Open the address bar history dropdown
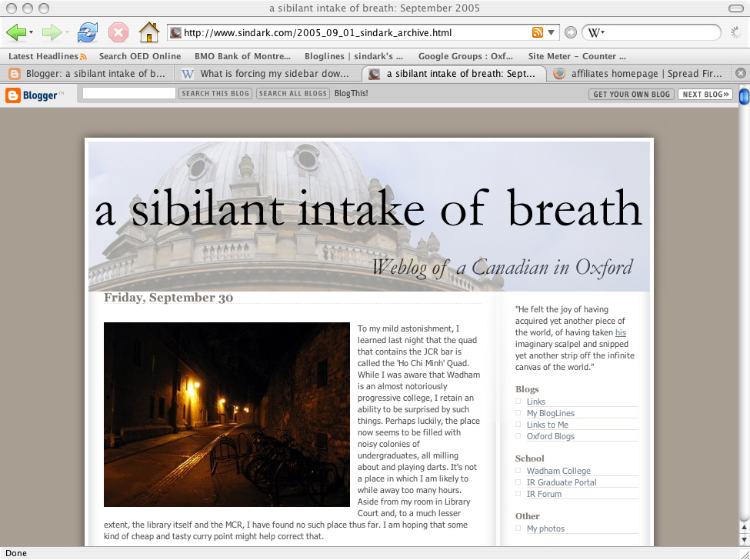 click(x=551, y=32)
